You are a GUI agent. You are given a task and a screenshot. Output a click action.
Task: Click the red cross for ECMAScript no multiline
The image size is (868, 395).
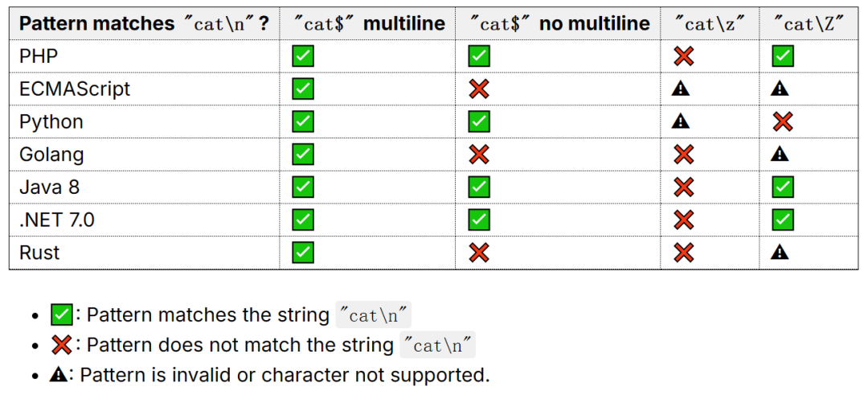point(479,88)
